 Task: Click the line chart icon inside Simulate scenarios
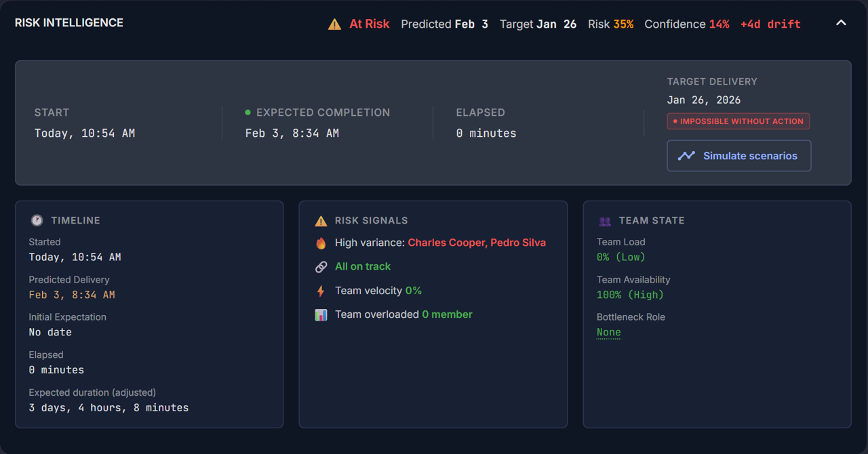coord(686,155)
